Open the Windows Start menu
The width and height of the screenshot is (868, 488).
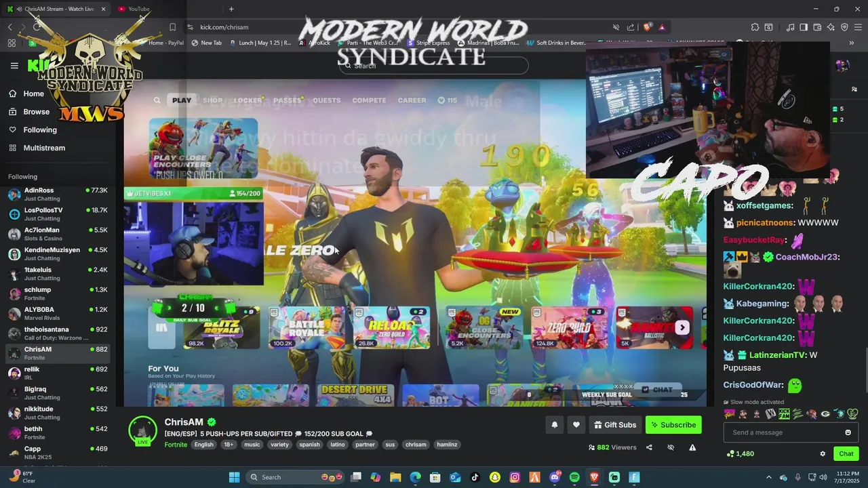[x=234, y=477]
